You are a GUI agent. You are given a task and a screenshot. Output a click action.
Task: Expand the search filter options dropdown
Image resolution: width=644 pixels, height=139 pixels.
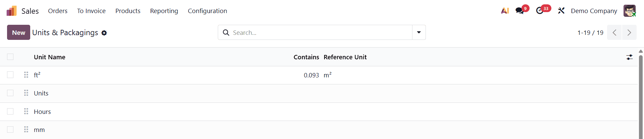click(419, 32)
